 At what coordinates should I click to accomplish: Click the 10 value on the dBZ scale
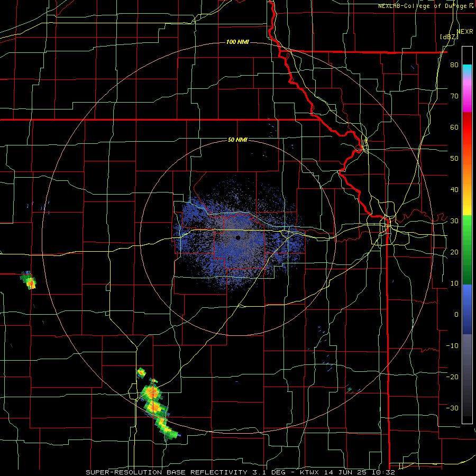(454, 283)
